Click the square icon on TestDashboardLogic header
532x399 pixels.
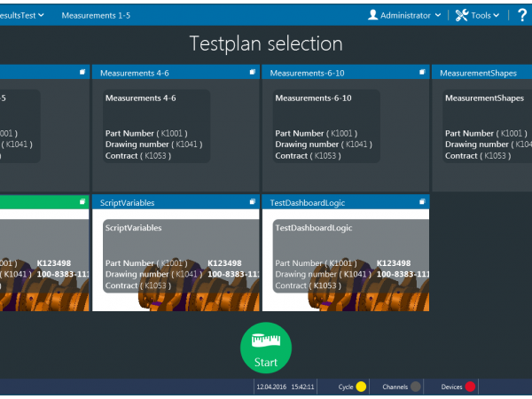point(422,202)
